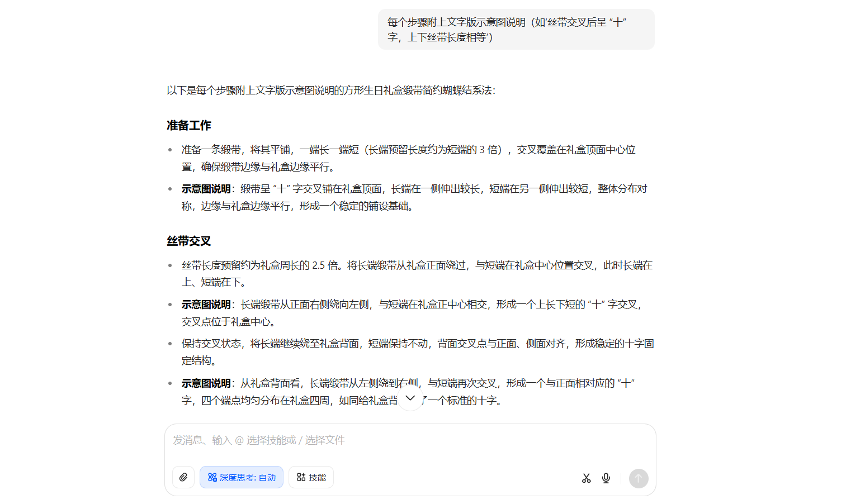Click the 准备工作 heading
Image resolution: width=846 pixels, height=504 pixels.
point(189,126)
